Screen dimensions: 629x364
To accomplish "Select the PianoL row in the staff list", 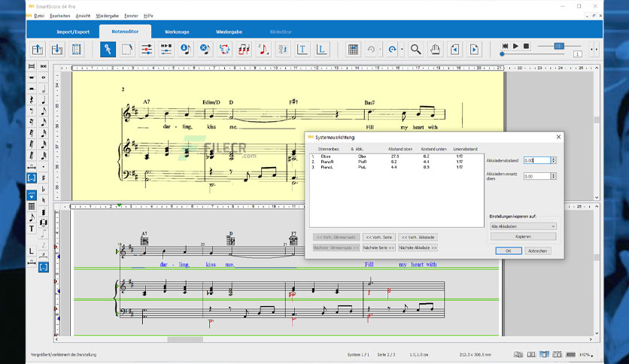I will click(x=397, y=167).
